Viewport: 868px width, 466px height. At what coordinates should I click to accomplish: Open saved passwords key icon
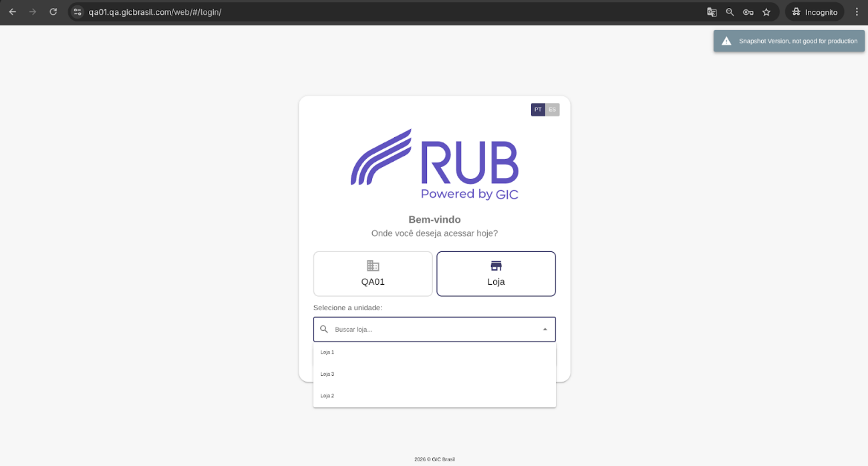coord(748,12)
